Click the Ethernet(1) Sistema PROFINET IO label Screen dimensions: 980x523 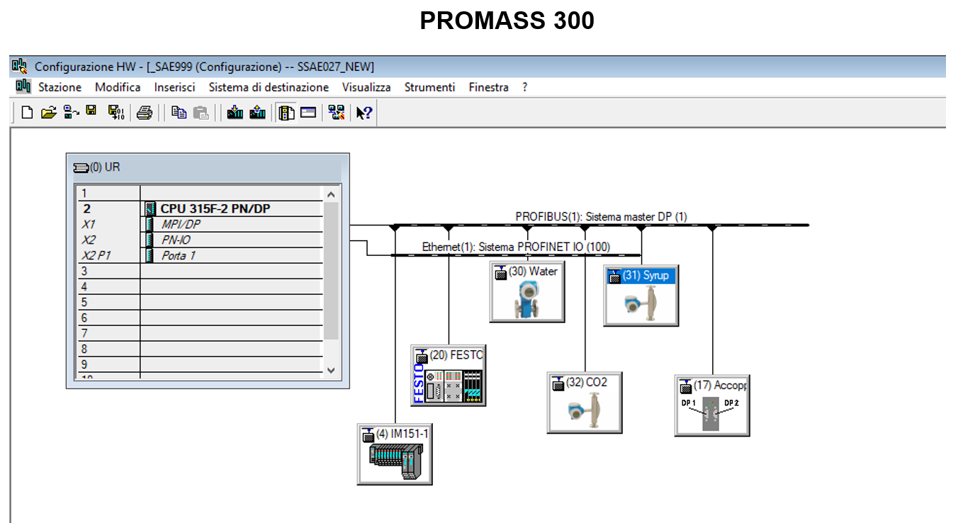coord(516,247)
